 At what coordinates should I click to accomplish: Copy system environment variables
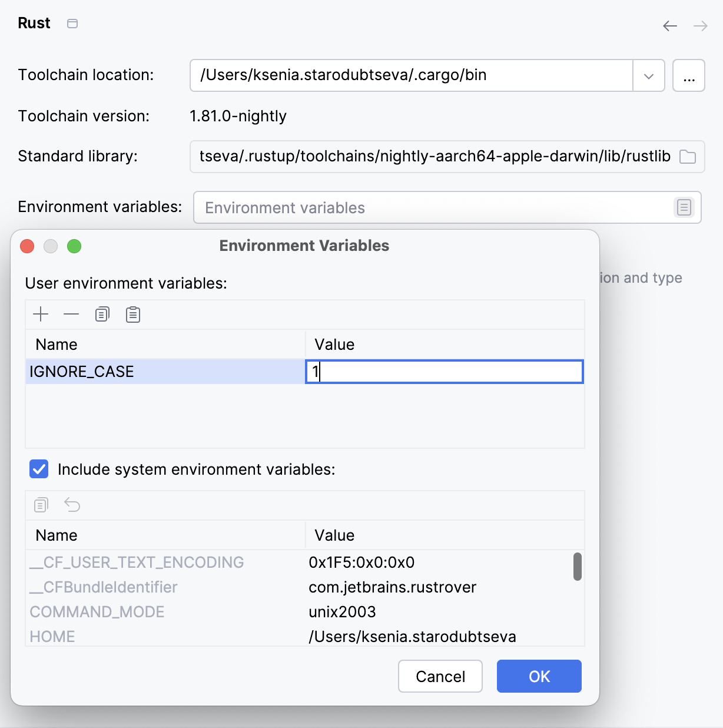point(41,505)
